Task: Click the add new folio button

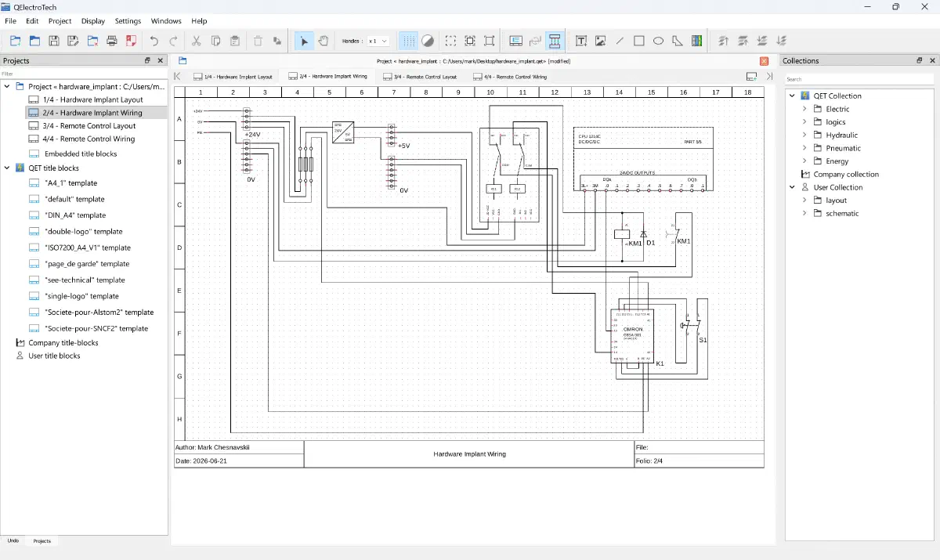Action: point(751,77)
